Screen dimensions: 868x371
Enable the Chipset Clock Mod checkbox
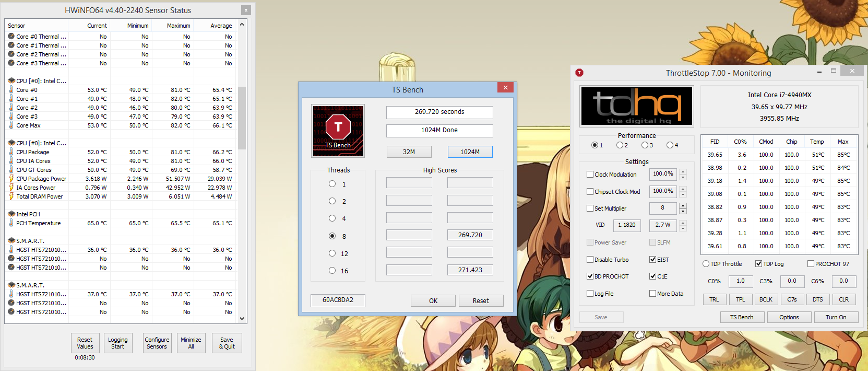[x=590, y=192]
